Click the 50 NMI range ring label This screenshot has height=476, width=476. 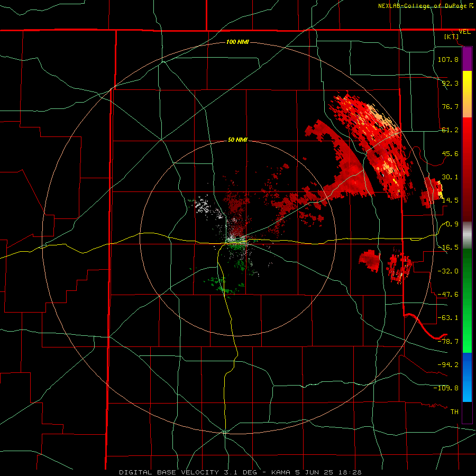(x=237, y=140)
